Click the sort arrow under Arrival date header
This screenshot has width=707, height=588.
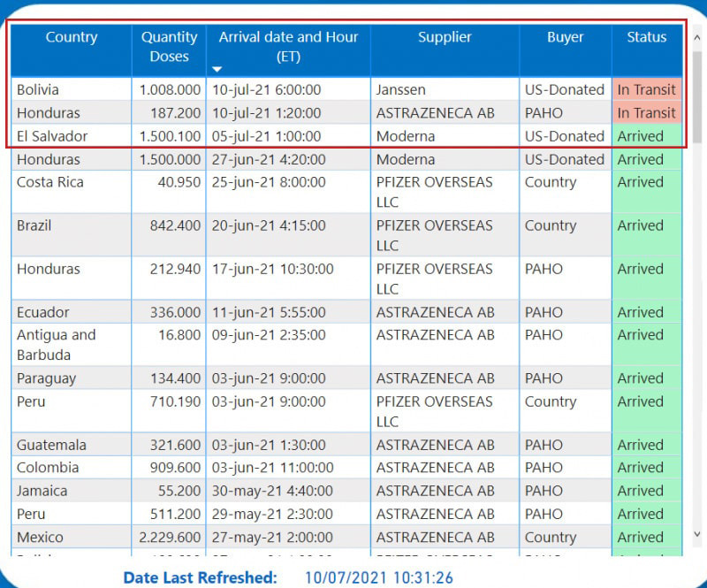[217, 69]
